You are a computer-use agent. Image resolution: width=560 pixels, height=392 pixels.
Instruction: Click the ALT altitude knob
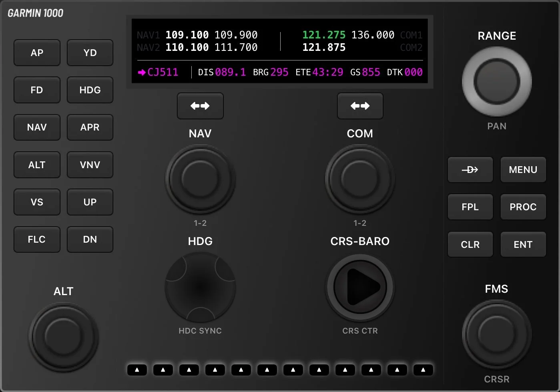[63, 337]
